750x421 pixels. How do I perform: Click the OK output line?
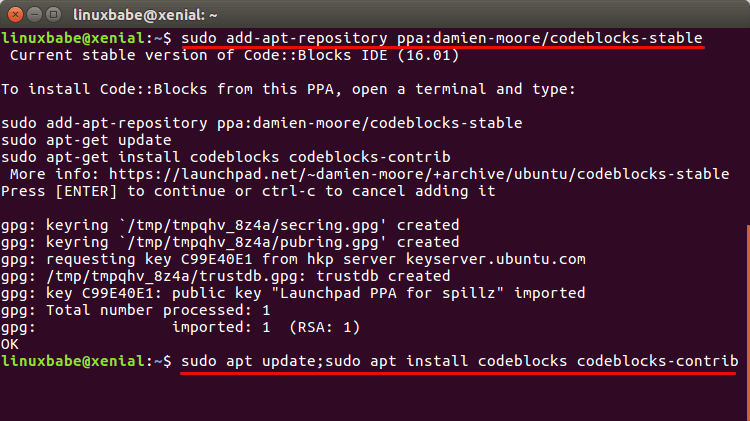[x=10, y=343]
